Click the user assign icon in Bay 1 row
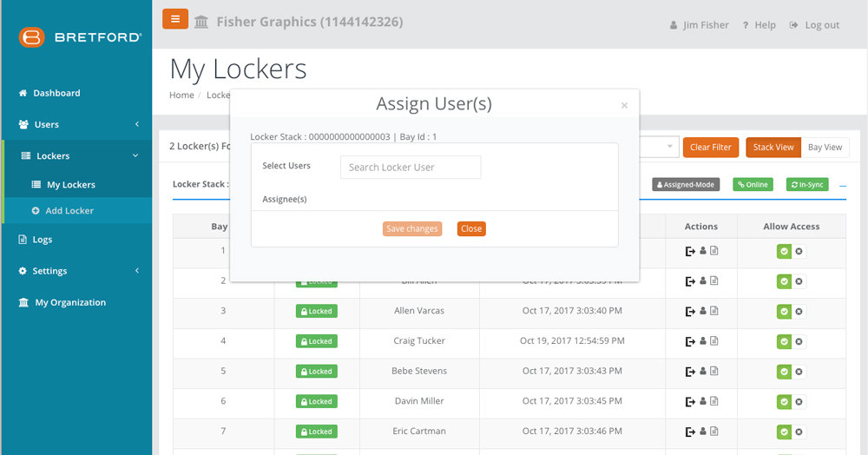 tap(703, 251)
